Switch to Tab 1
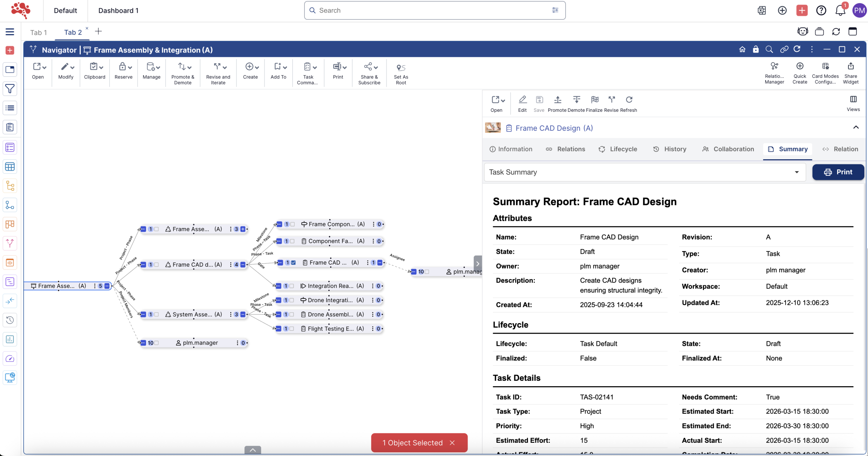Screen dimensions: 868x456 tap(38, 32)
